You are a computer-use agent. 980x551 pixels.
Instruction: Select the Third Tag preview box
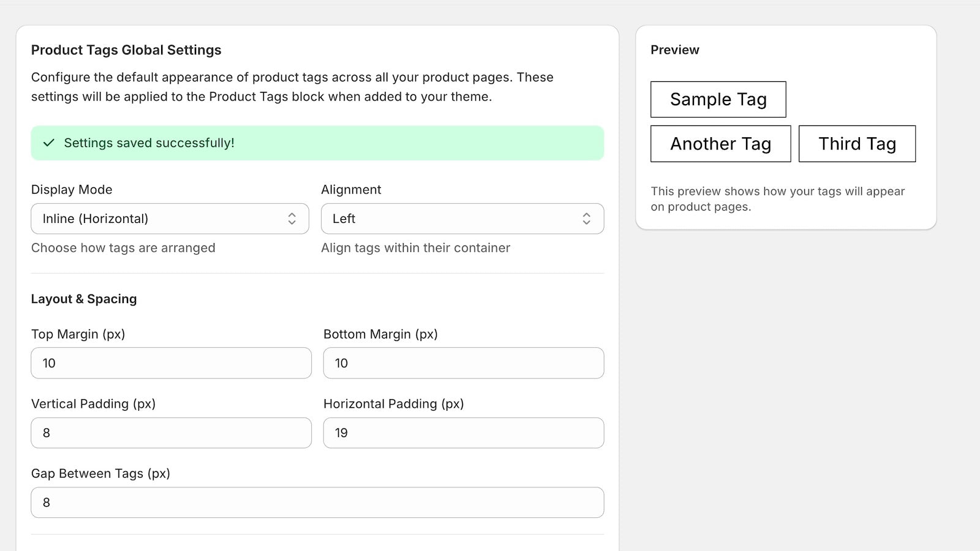(857, 144)
